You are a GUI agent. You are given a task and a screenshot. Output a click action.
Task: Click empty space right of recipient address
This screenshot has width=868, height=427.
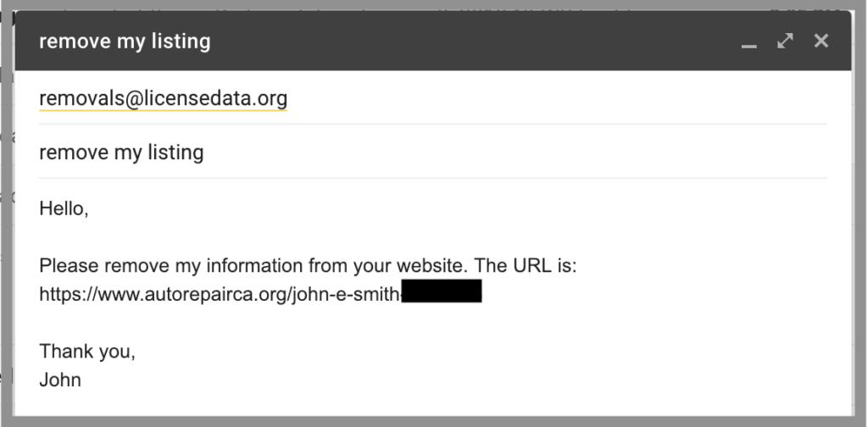pos(551,99)
